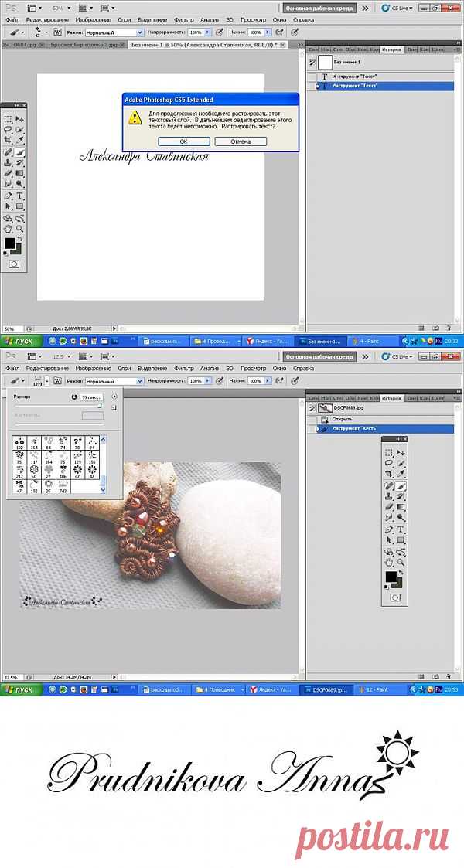Choose the brush preset labeled 743
The width and height of the screenshot is (464, 868).
[x=63, y=486]
